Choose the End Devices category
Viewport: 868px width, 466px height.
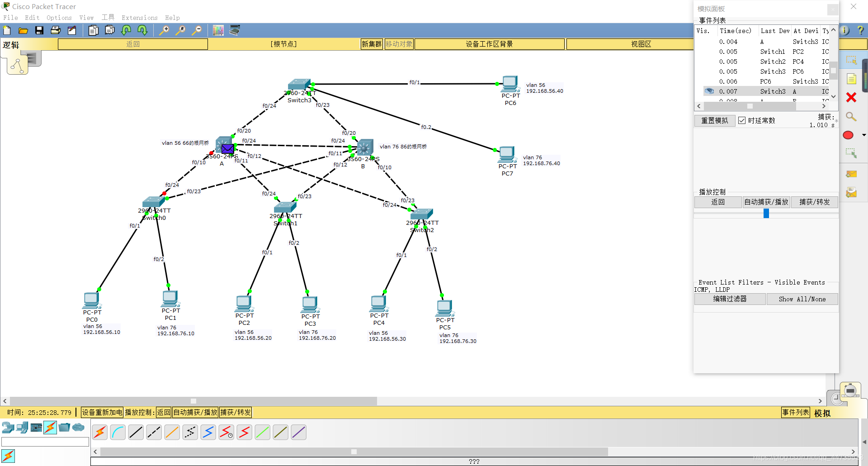(22, 427)
